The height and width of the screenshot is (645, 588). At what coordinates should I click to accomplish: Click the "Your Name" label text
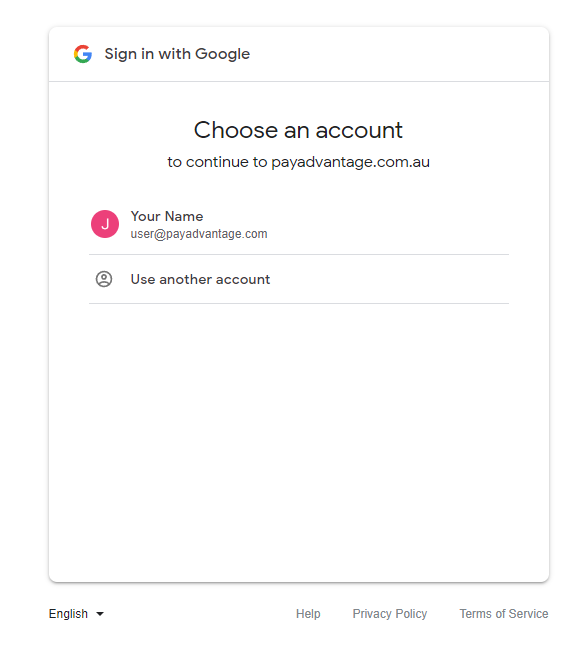pyautogui.click(x=167, y=216)
